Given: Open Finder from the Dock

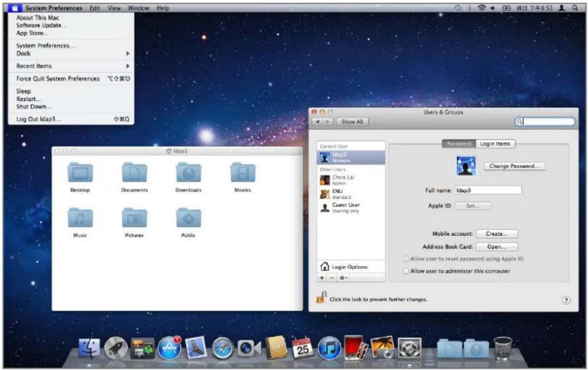Looking at the screenshot, I should (89, 348).
